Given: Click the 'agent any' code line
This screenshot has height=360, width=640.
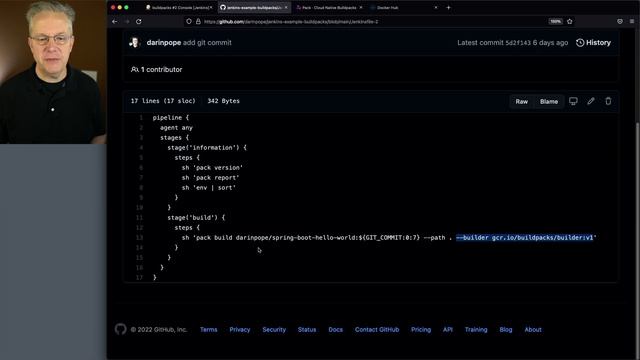Looking at the screenshot, I should click(x=176, y=128).
